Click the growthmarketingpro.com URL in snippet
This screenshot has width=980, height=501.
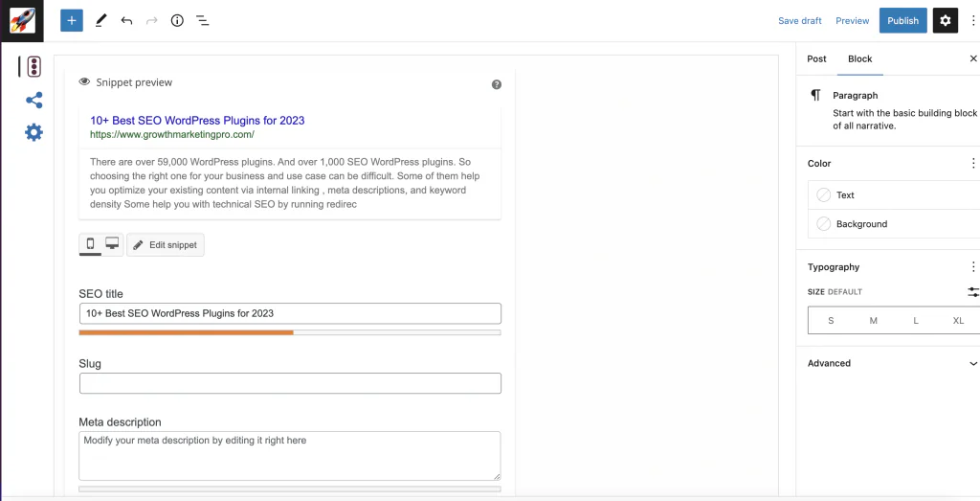[x=172, y=134]
